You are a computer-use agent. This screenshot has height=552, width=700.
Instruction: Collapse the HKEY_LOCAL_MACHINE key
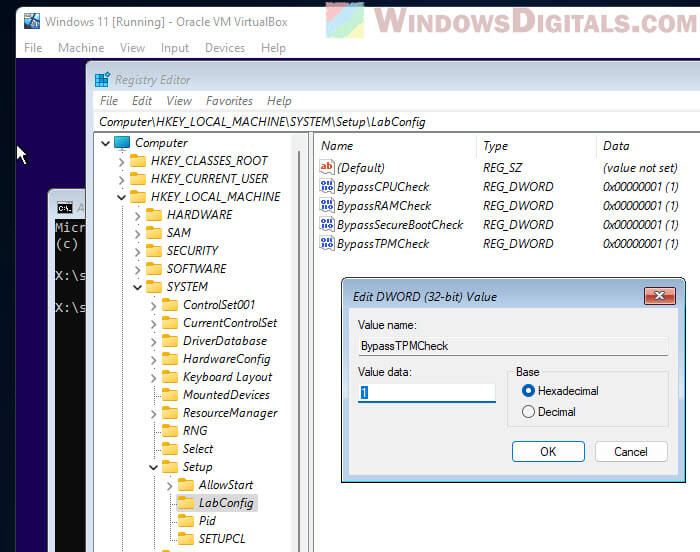[x=121, y=197]
